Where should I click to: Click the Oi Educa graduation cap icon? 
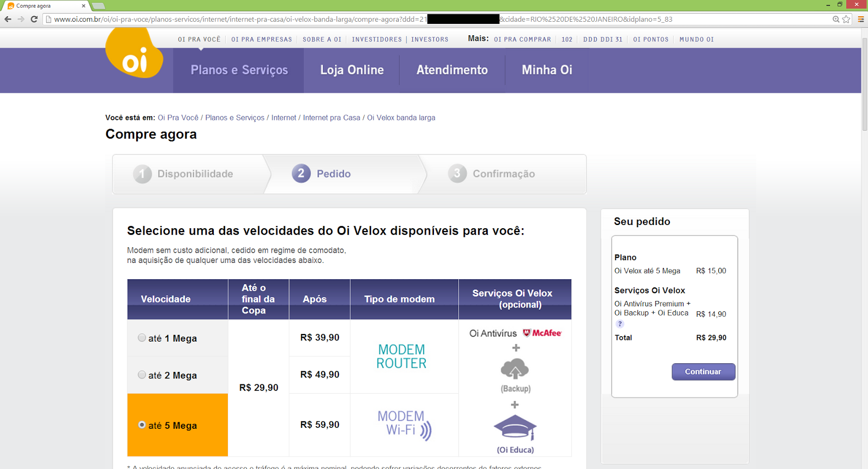pos(515,428)
